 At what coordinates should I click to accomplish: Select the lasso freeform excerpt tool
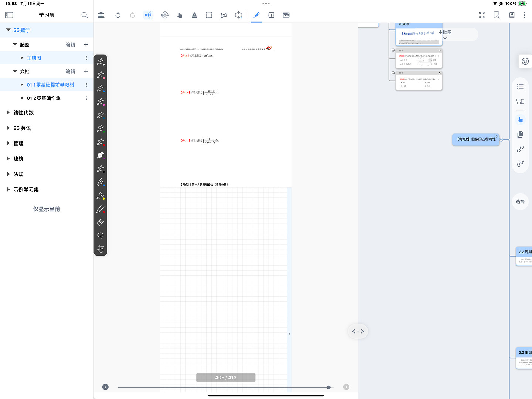coord(224,15)
